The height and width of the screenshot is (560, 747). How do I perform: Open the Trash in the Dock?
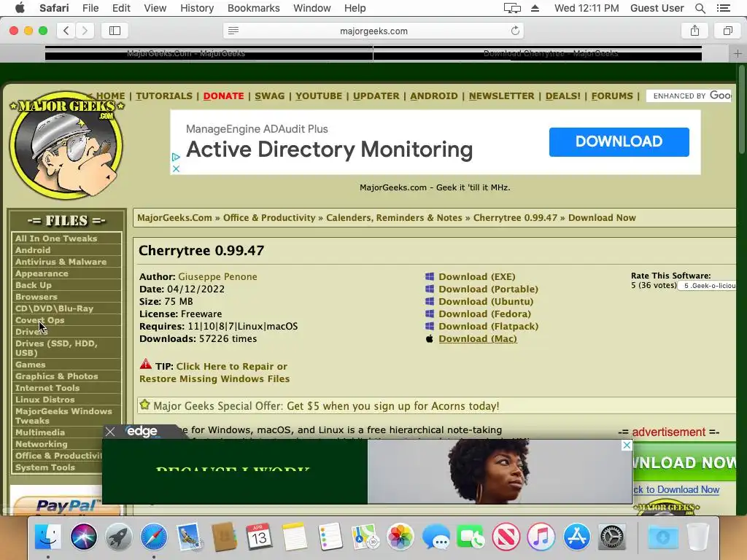click(698, 536)
